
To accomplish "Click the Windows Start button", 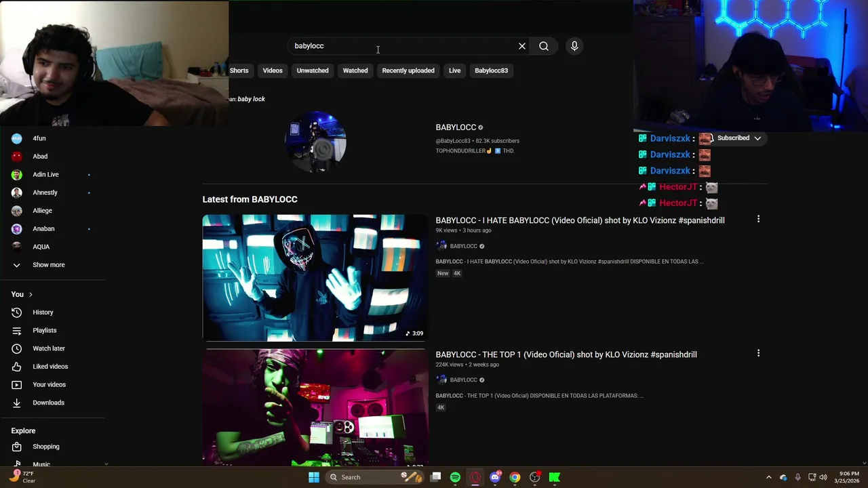I will [x=314, y=477].
